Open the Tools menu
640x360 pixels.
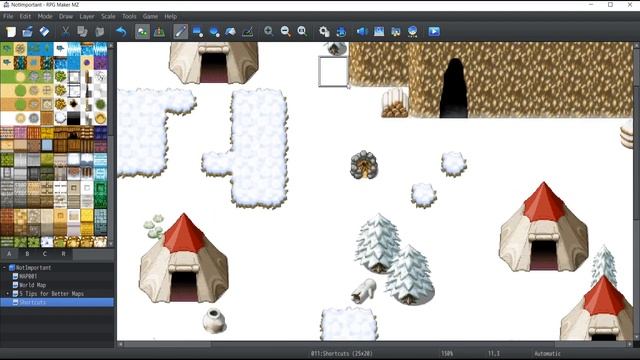129,16
